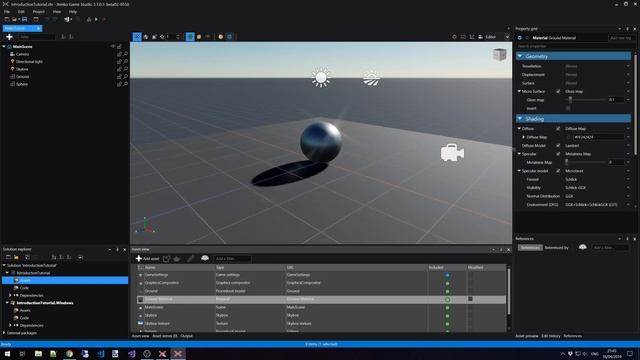Click the Add asset button
Viewport: 640px width, 360px height.
coord(147,258)
